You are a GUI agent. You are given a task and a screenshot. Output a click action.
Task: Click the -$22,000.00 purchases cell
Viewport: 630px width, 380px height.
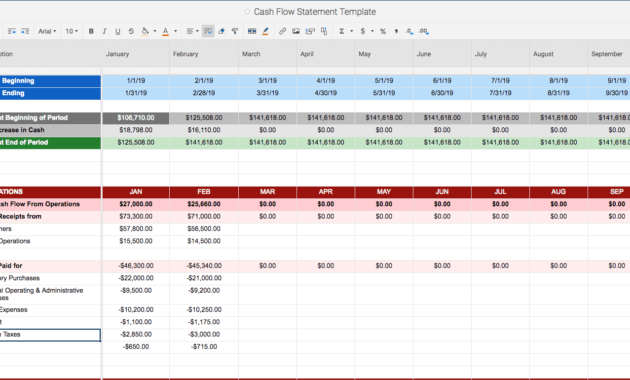tap(135, 278)
